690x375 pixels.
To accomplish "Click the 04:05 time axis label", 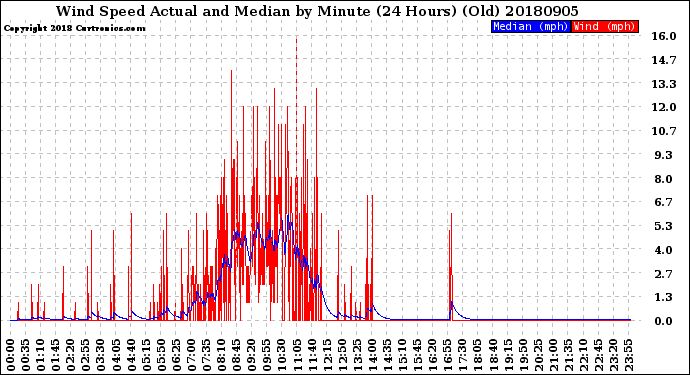I will tap(116, 355).
